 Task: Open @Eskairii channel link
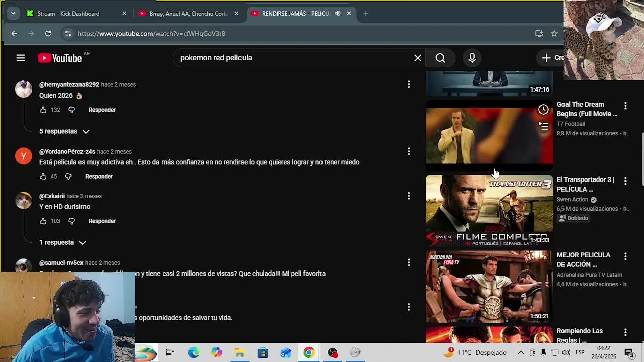(52, 196)
